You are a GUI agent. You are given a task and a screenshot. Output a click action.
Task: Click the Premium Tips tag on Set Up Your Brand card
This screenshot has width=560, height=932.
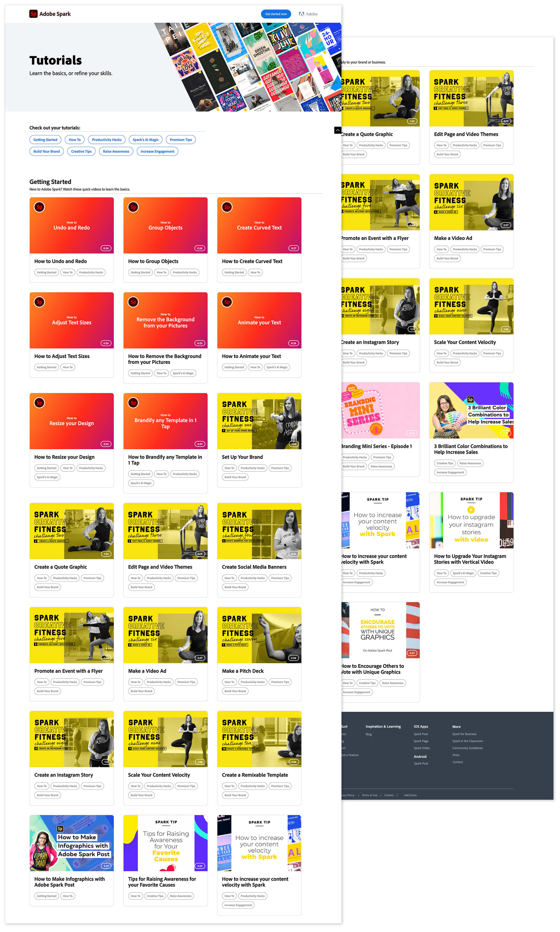tap(280, 468)
